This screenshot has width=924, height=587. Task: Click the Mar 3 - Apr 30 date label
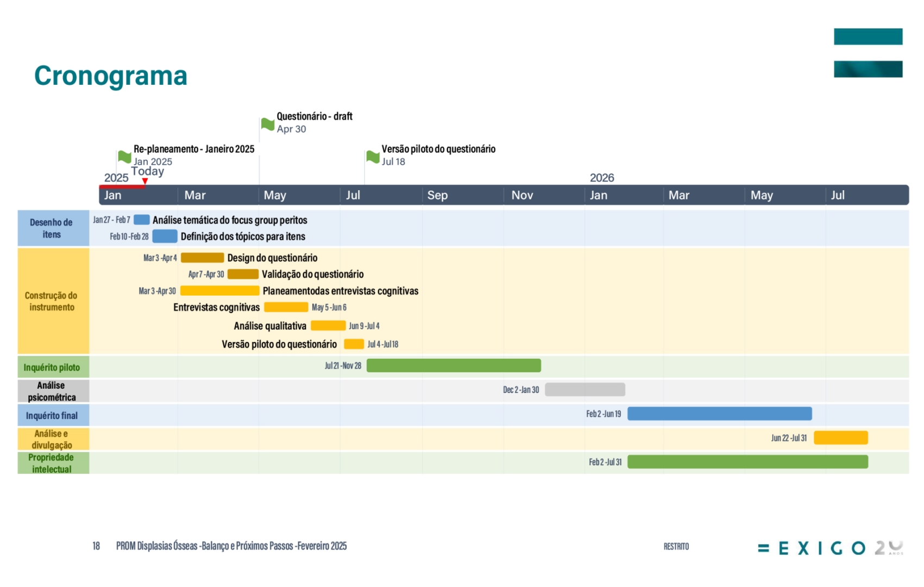click(158, 291)
